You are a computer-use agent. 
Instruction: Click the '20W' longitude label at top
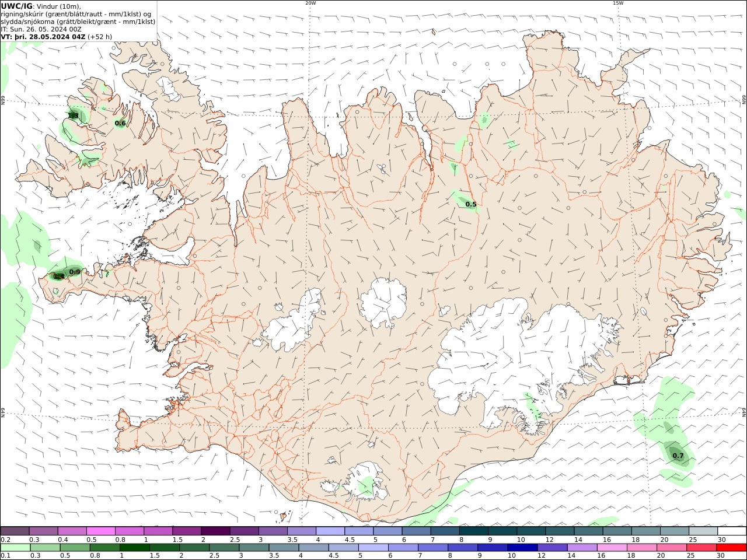pyautogui.click(x=310, y=3)
